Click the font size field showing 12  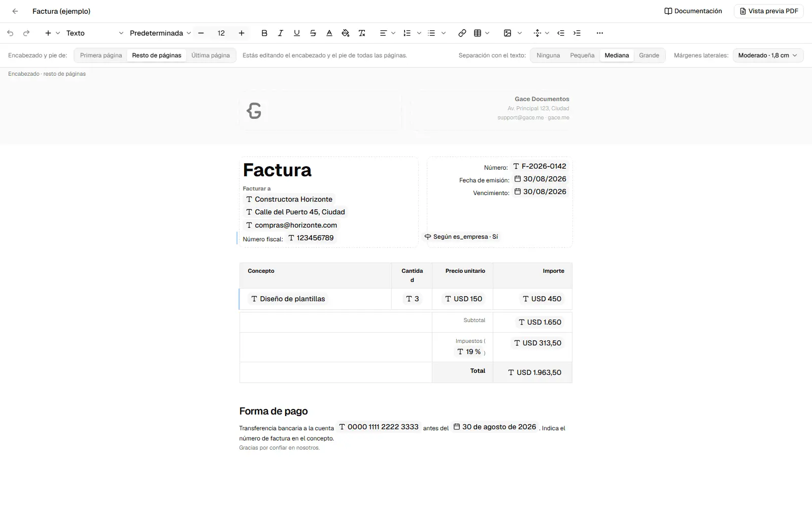pyautogui.click(x=221, y=33)
